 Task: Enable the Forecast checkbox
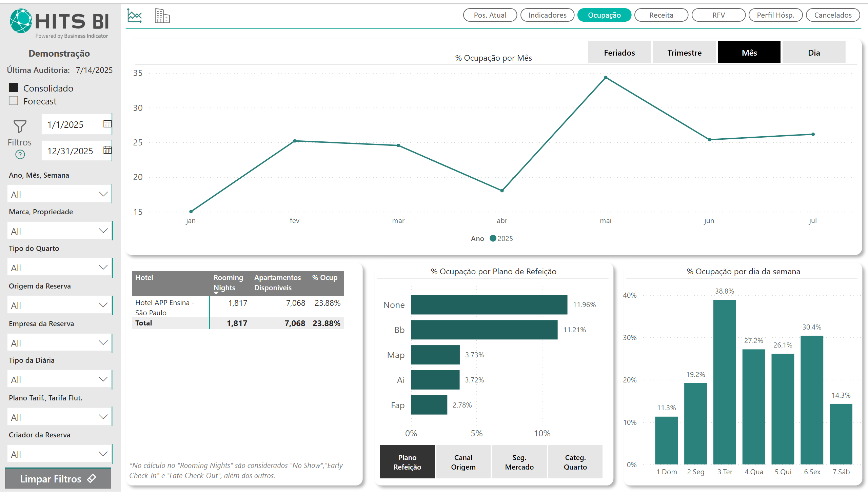(x=14, y=101)
